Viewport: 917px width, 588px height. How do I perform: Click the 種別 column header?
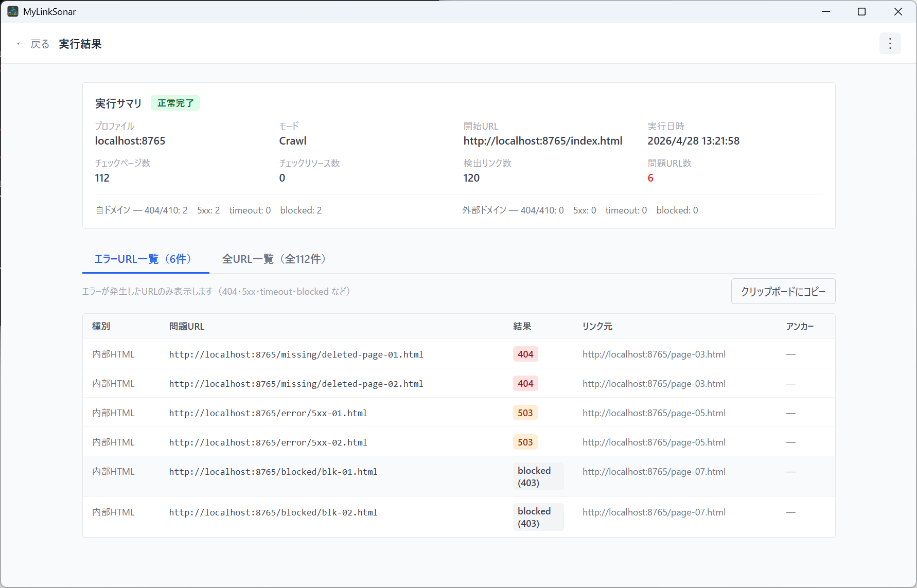coord(101,326)
